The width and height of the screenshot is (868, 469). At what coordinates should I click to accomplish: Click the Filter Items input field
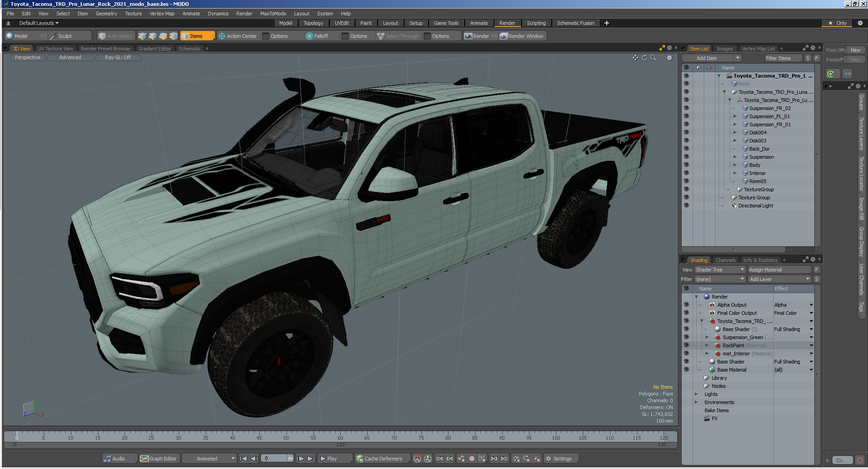[783, 58]
